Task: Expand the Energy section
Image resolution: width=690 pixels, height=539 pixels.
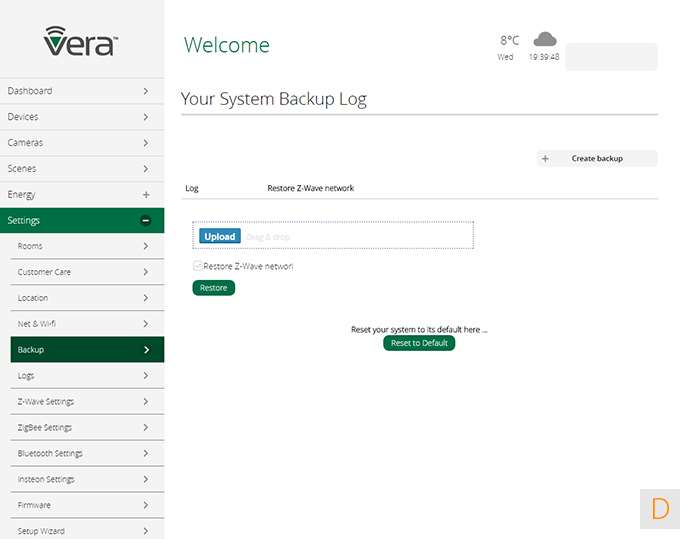Action: pyautogui.click(x=146, y=195)
